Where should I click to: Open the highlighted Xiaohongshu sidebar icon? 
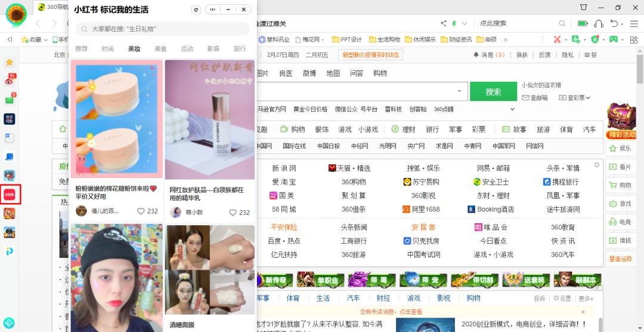9,194
